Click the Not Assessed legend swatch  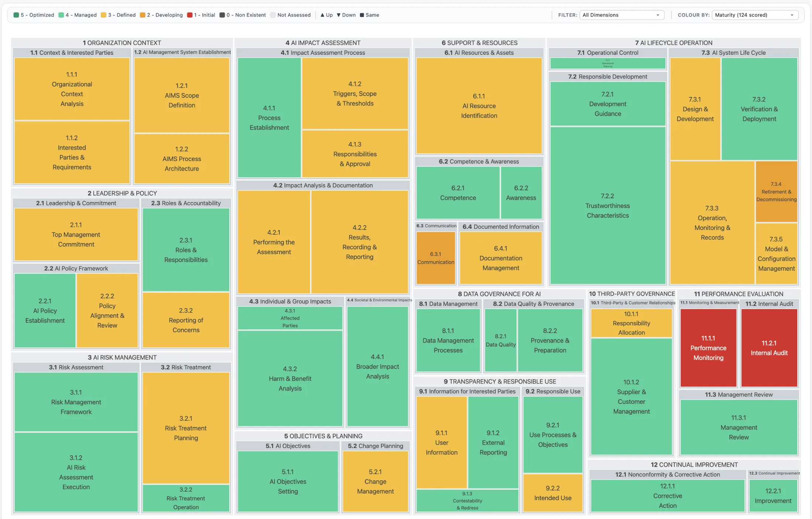pyautogui.click(x=273, y=15)
